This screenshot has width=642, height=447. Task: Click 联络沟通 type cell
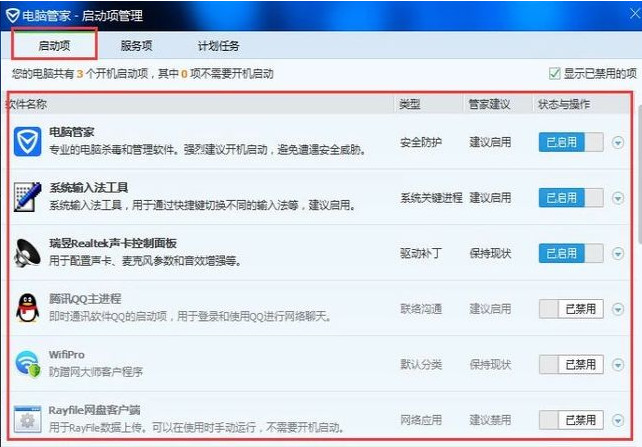click(x=421, y=309)
